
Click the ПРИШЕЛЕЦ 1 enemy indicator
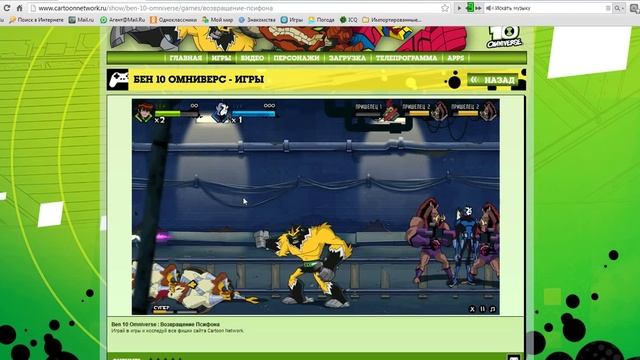[376, 111]
